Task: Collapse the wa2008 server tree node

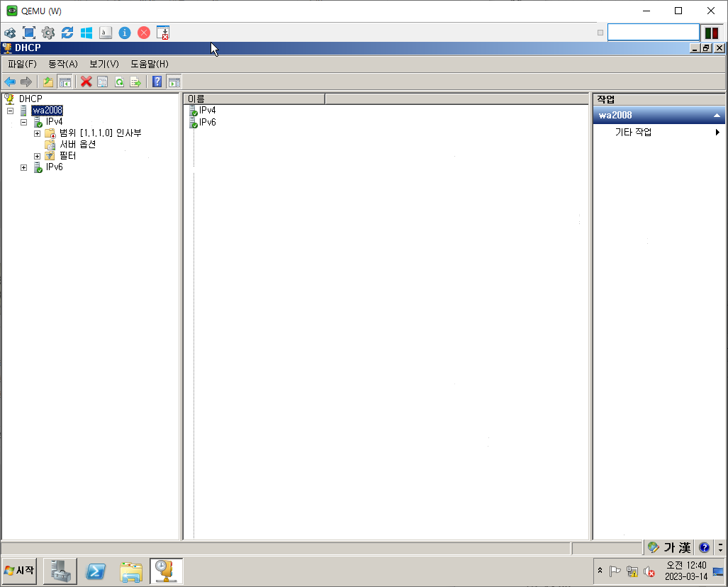Action: 10,111
